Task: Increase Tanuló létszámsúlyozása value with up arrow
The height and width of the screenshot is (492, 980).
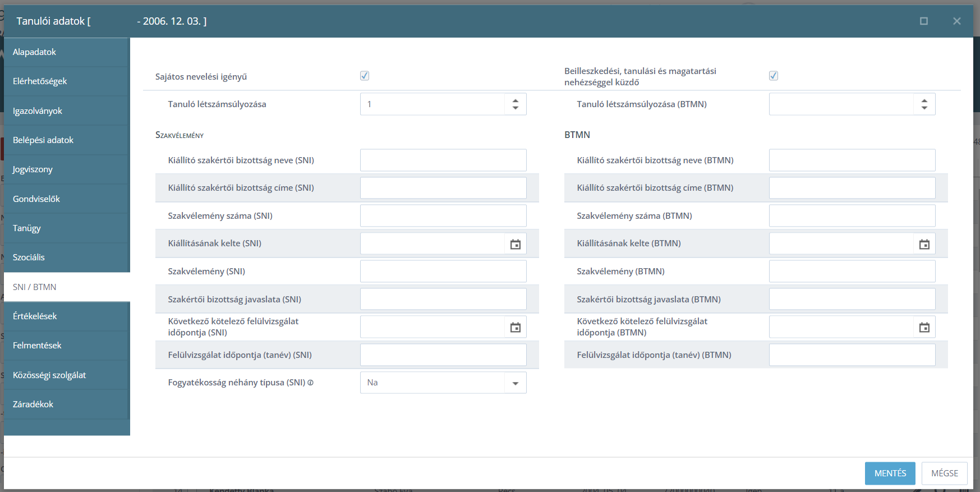Action: 515,100
